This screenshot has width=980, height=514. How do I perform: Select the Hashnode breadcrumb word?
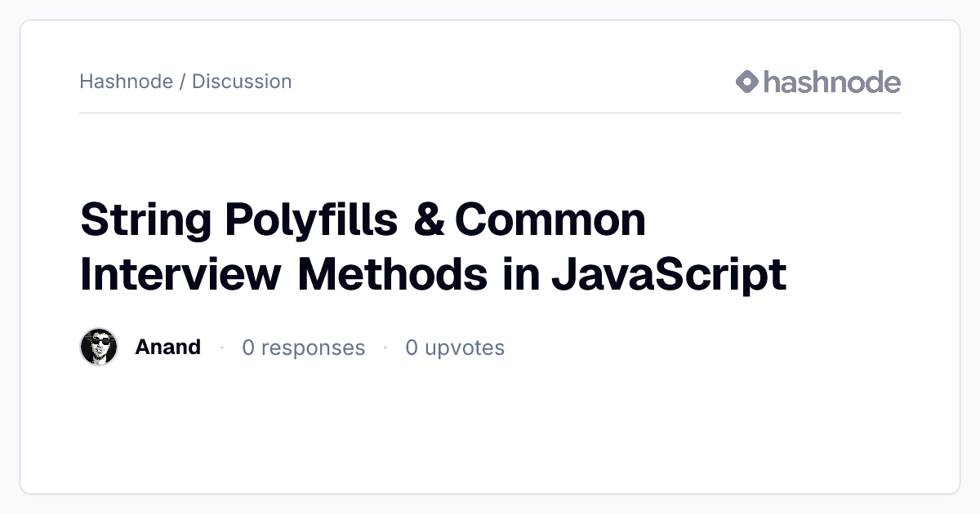click(126, 82)
